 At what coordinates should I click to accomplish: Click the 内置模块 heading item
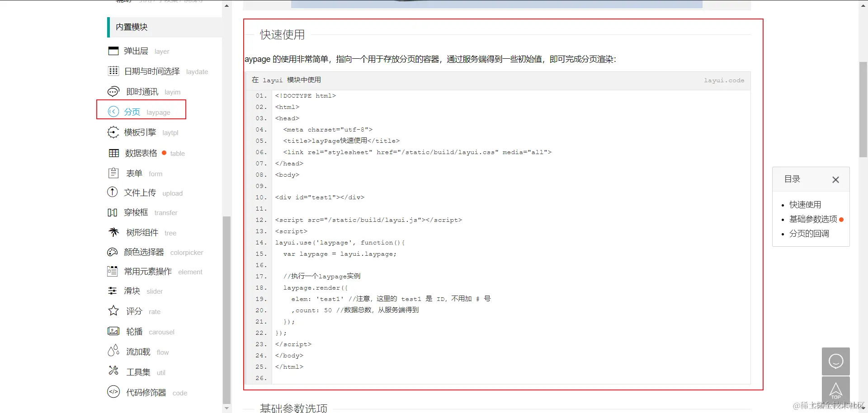click(131, 27)
